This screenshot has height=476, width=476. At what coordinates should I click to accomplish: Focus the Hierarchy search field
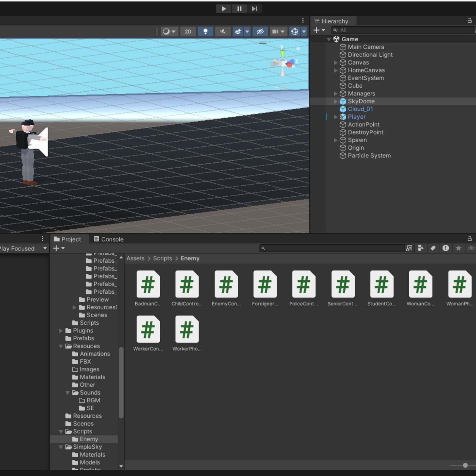(x=403, y=30)
